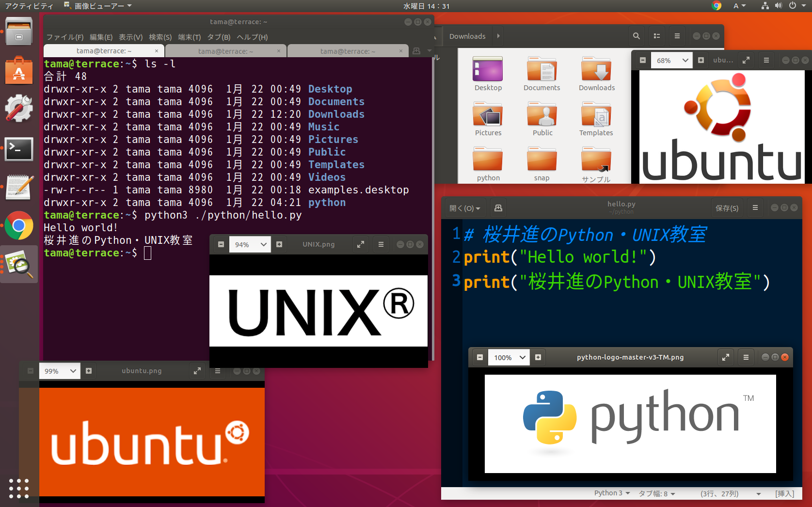This screenshot has height=507, width=812.
Task: Launch Ubuntu Software from the dock
Action: [x=19, y=70]
